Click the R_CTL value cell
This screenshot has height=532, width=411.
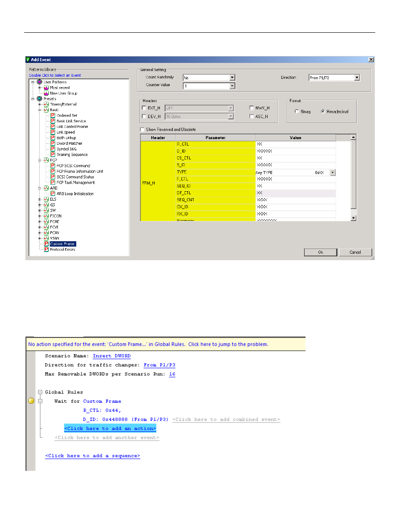point(296,144)
